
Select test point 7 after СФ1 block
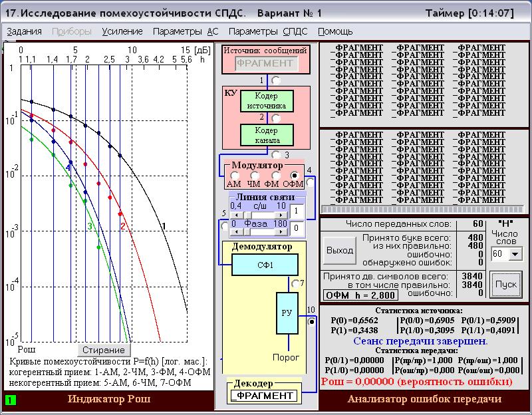click(295, 284)
